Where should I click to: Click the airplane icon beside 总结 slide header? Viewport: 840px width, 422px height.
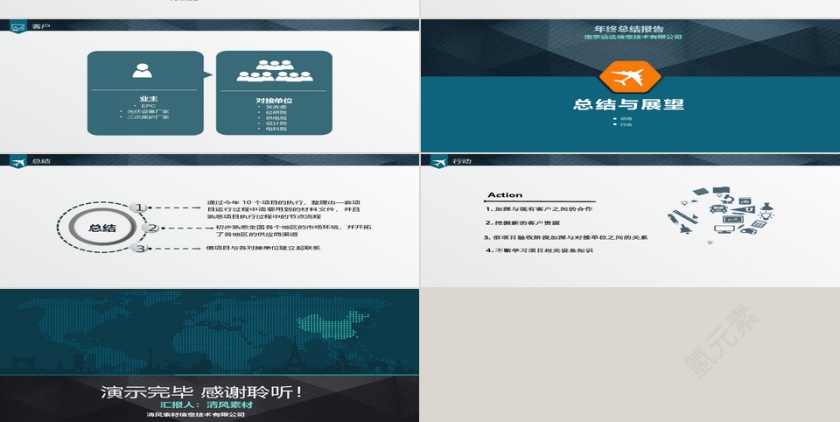(x=18, y=161)
